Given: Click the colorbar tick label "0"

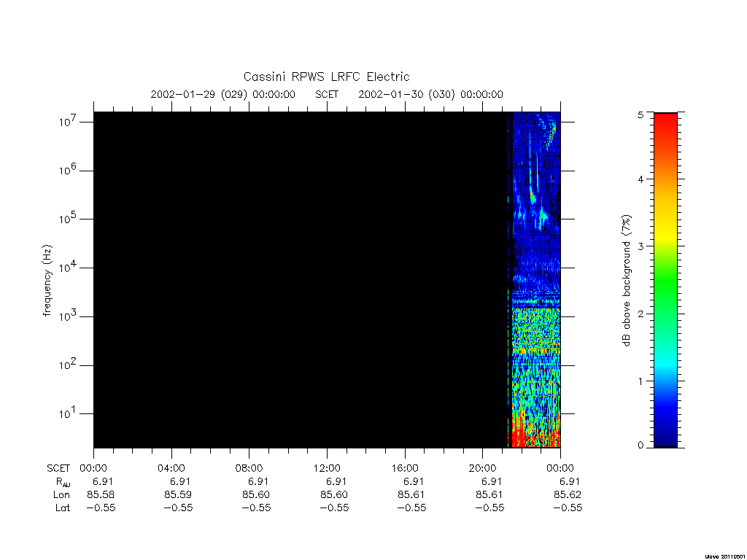Looking at the screenshot, I should 640,446.
